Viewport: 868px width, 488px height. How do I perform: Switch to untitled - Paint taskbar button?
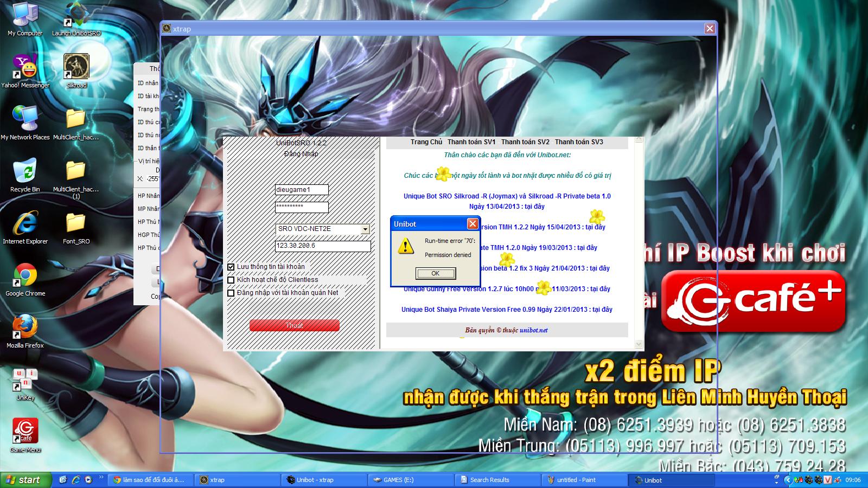tap(584, 480)
